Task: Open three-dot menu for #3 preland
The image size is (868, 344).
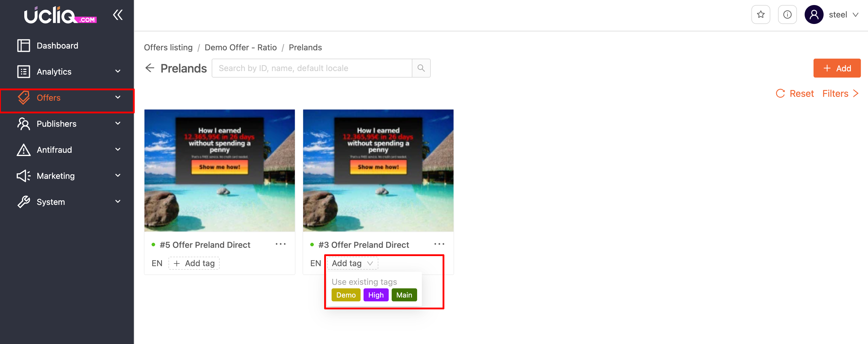Action: coord(439,244)
